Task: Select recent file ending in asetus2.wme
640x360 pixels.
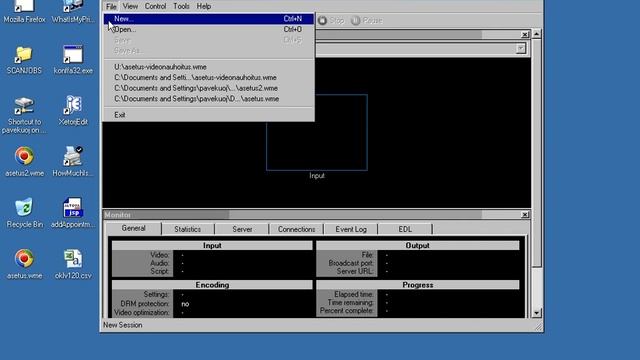Action: tap(209, 88)
